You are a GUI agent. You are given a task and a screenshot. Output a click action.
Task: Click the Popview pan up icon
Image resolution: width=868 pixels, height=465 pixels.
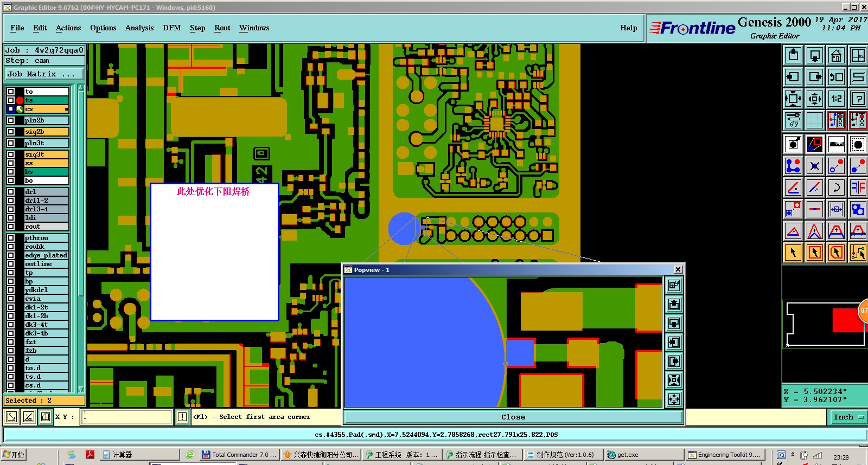click(x=674, y=304)
